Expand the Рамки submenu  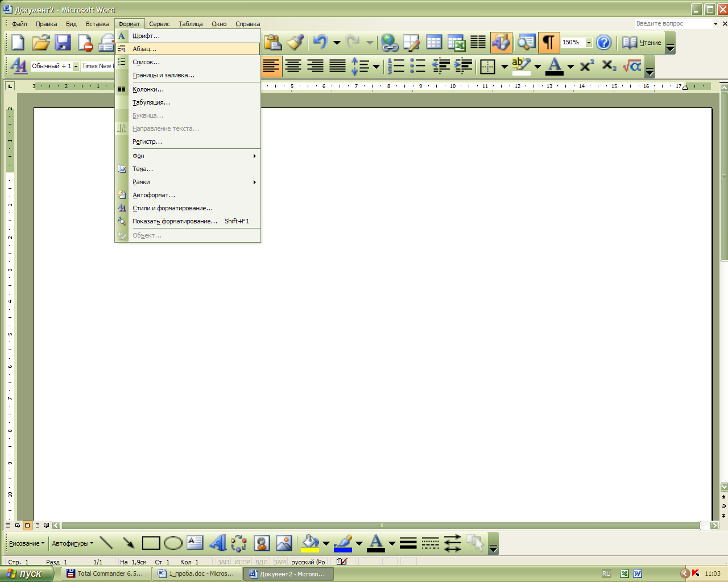(x=188, y=182)
